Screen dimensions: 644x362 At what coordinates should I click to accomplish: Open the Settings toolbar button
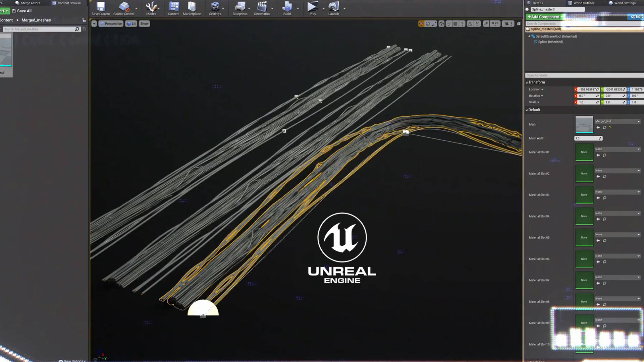(215, 9)
